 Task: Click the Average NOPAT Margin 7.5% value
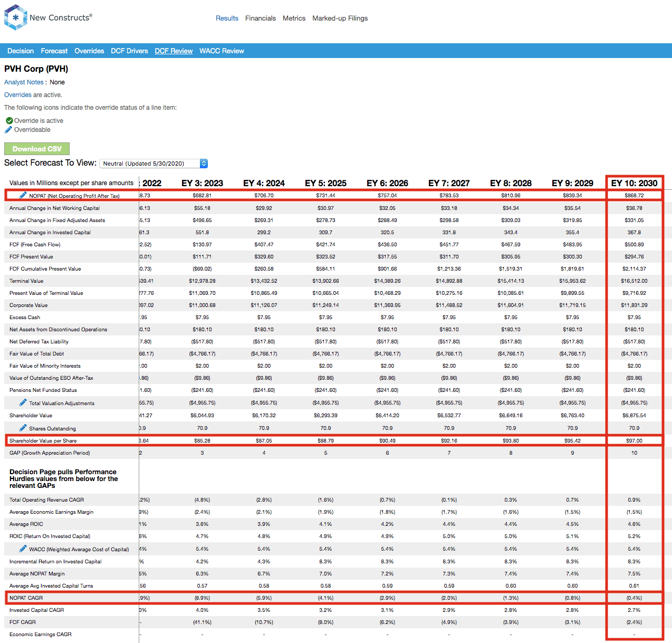click(x=634, y=573)
